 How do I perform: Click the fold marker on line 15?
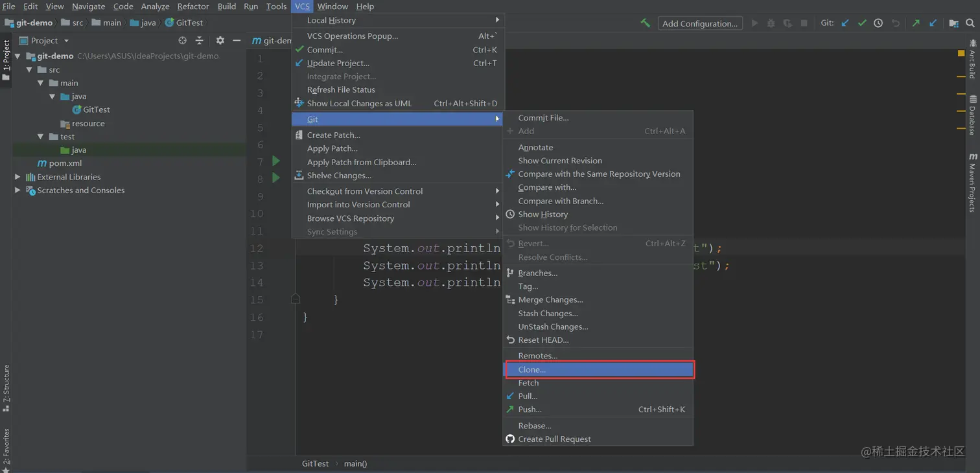(x=296, y=299)
